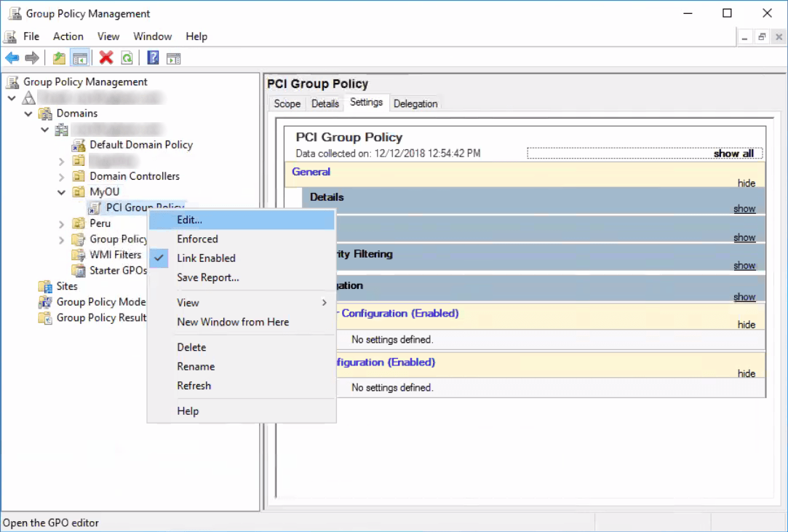Open Help via the toolbar question-mark icon

point(153,58)
